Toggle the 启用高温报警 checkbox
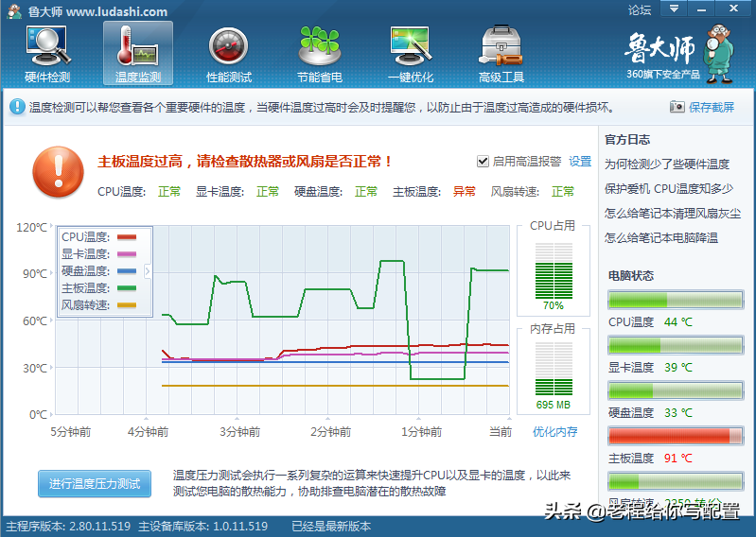The height and width of the screenshot is (537, 756). [x=483, y=162]
